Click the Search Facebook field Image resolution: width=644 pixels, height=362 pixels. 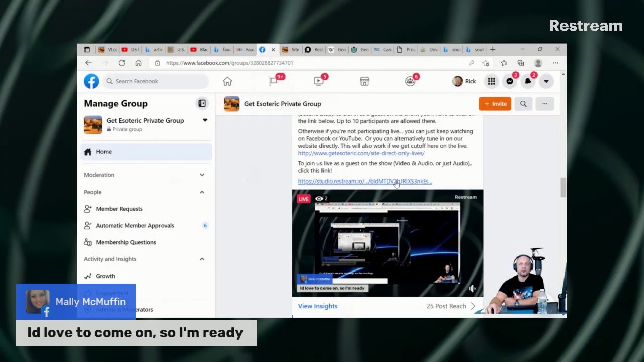(156, 81)
